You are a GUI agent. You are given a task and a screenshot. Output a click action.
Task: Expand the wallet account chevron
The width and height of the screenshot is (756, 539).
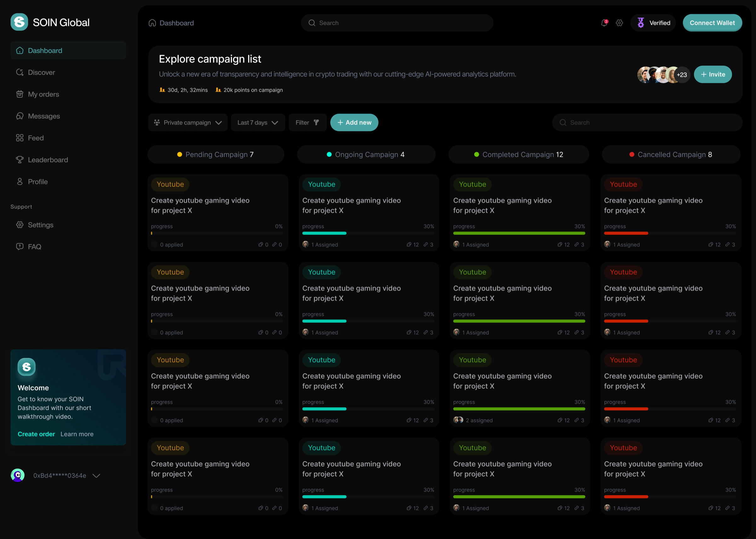(96, 476)
